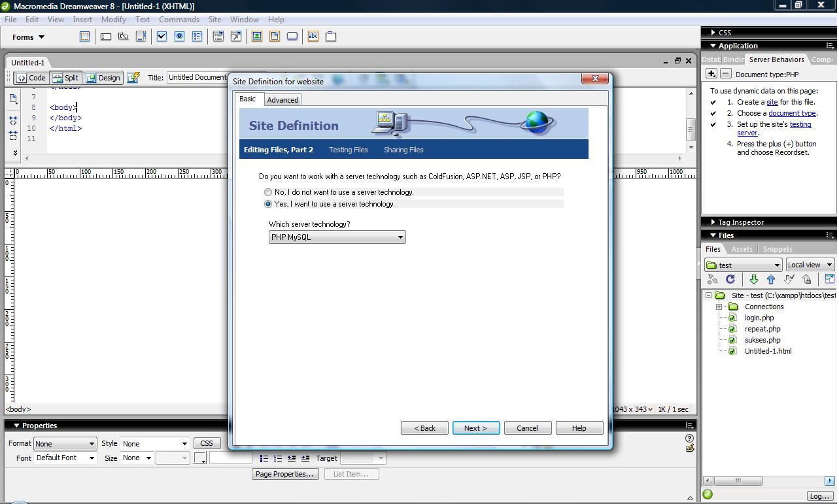Screen dimensions: 839x504
Task: Refresh the Files panel
Action: pos(730,279)
